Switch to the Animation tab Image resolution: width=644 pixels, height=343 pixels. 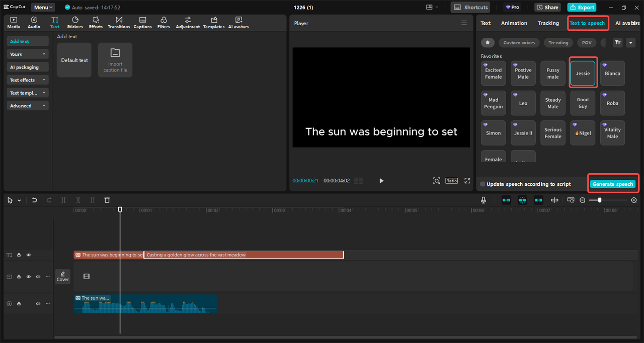[x=514, y=23]
